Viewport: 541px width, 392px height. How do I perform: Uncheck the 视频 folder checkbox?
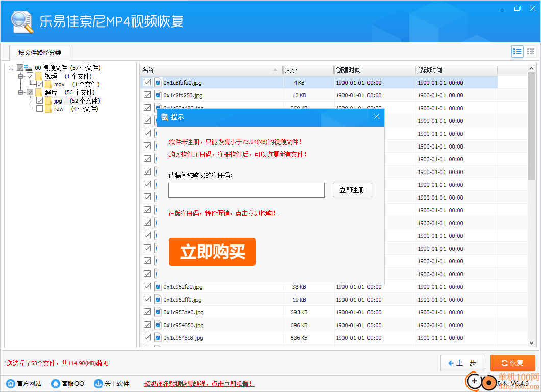30,76
